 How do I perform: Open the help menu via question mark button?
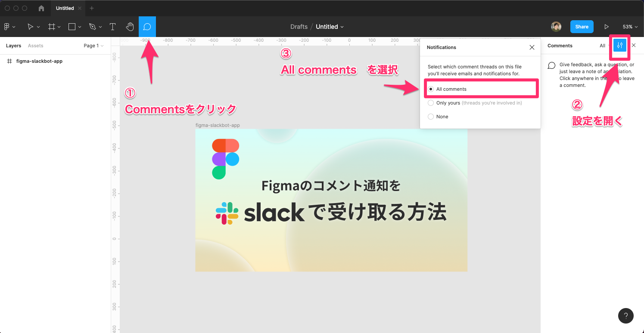626,315
